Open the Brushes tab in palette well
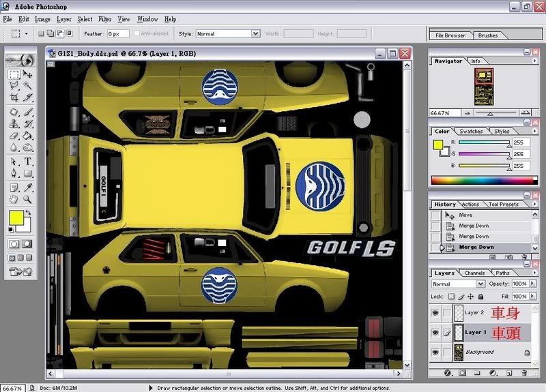The image size is (546, 392). click(x=488, y=35)
